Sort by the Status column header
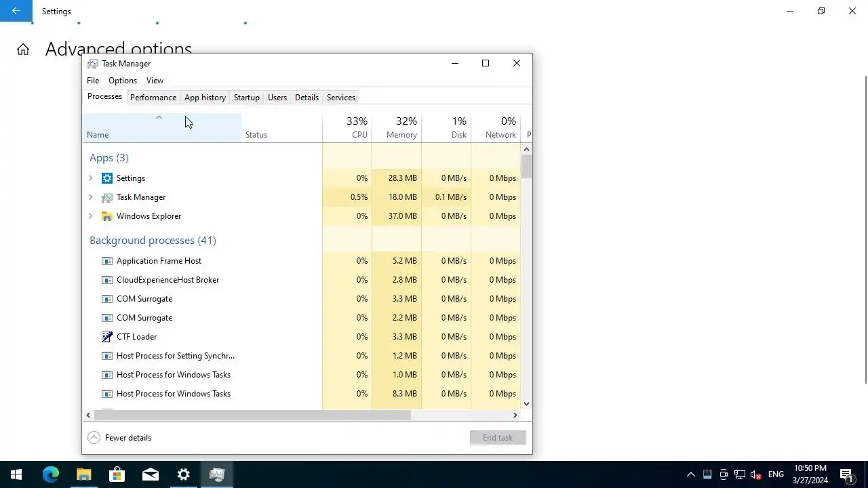This screenshot has width=868, height=488. point(282,127)
